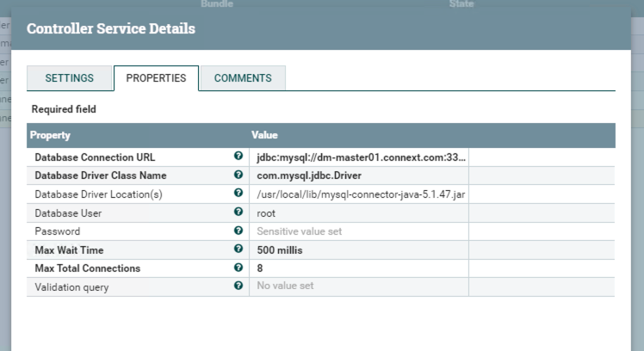Select the Properties tab
The height and width of the screenshot is (351, 644).
[156, 78]
